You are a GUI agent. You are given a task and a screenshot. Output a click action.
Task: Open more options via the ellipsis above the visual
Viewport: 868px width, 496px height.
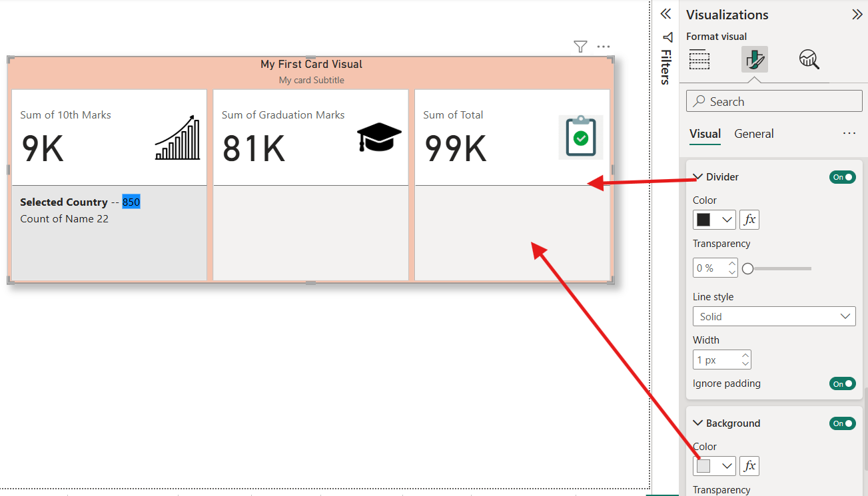coord(603,46)
